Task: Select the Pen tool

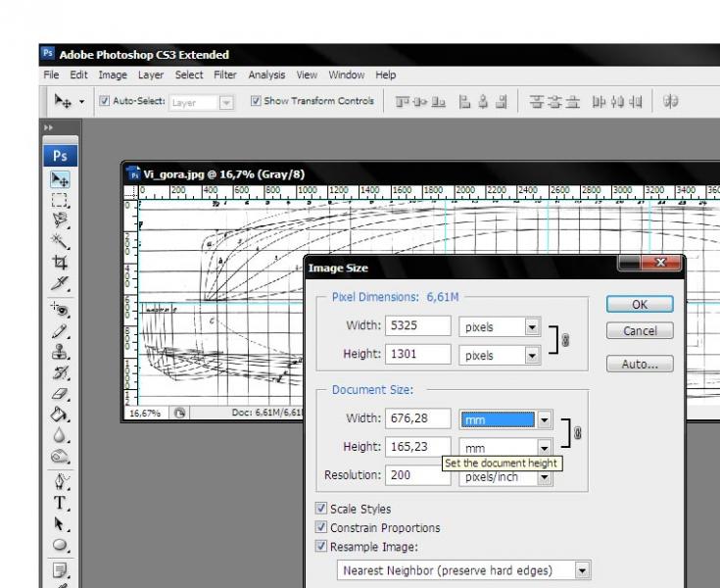Action: 60,482
